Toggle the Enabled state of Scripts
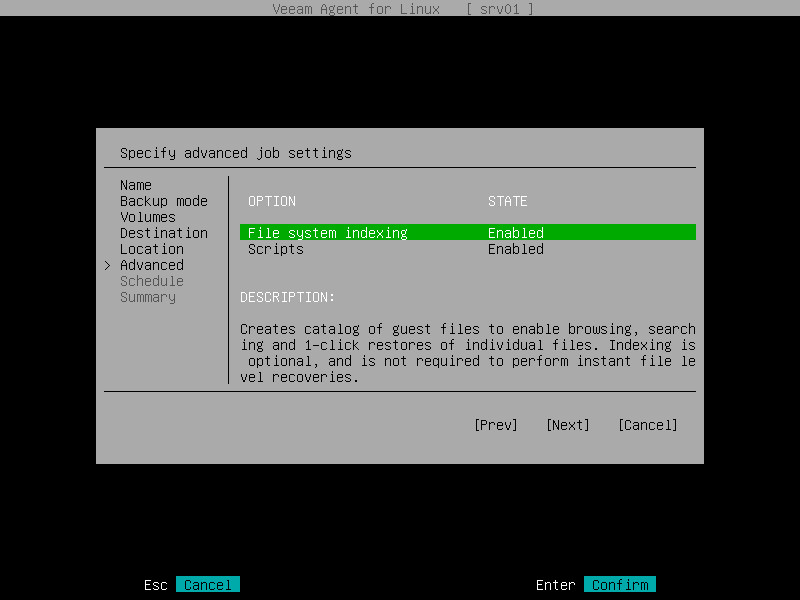Image resolution: width=800 pixels, height=600 pixels. pos(515,249)
